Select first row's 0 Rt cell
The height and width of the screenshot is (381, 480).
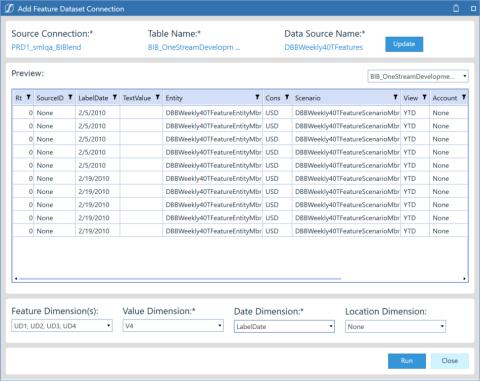pyautogui.click(x=23, y=113)
